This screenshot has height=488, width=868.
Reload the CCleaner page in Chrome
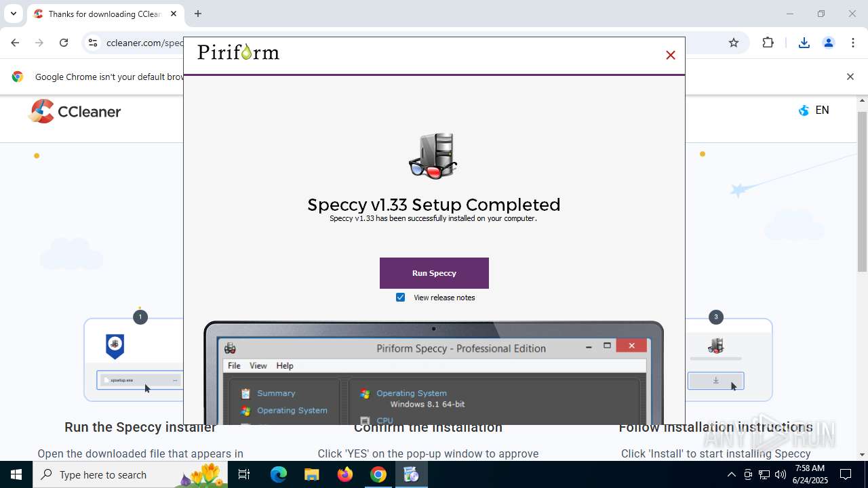(64, 43)
